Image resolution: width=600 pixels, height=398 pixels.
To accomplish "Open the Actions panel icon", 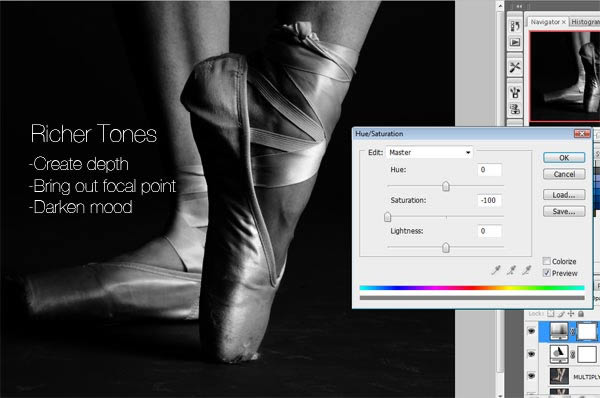I will coord(515,42).
